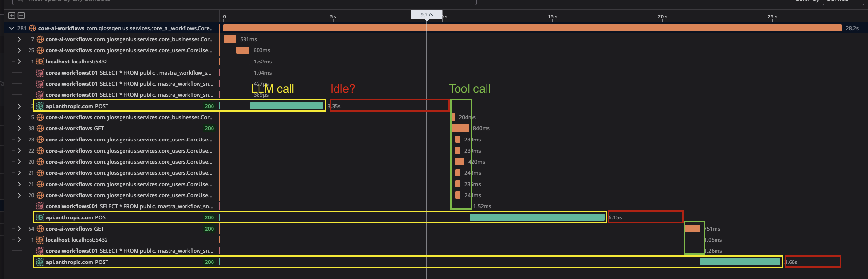Expand the localhost:5432 row with the 1.05ms span

tap(19, 240)
